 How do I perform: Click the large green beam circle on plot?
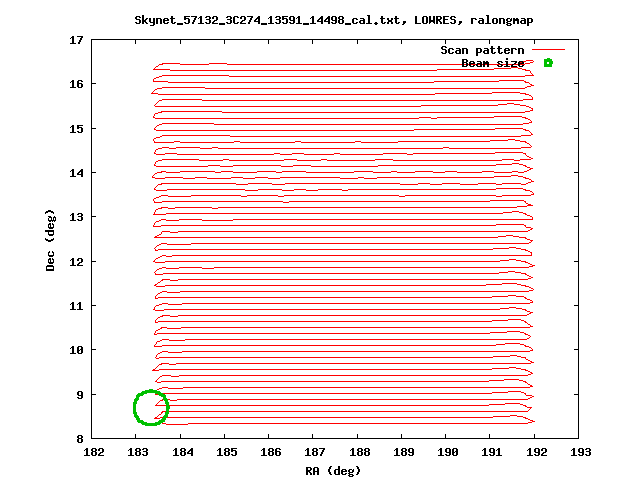[151, 408]
